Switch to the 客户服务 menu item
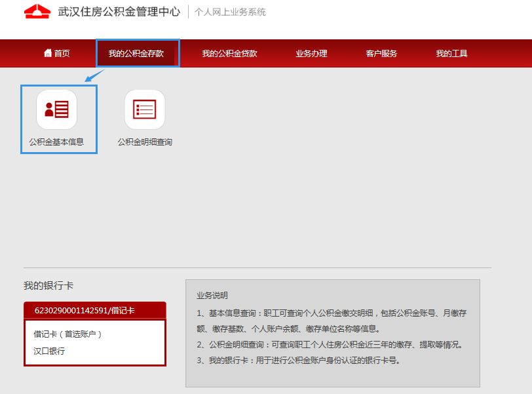 click(381, 54)
